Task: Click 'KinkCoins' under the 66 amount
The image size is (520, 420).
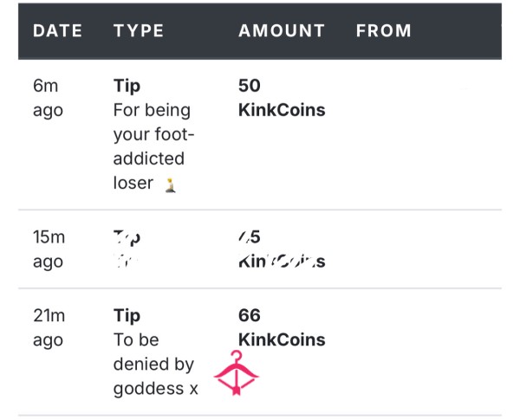Action: pos(282,339)
